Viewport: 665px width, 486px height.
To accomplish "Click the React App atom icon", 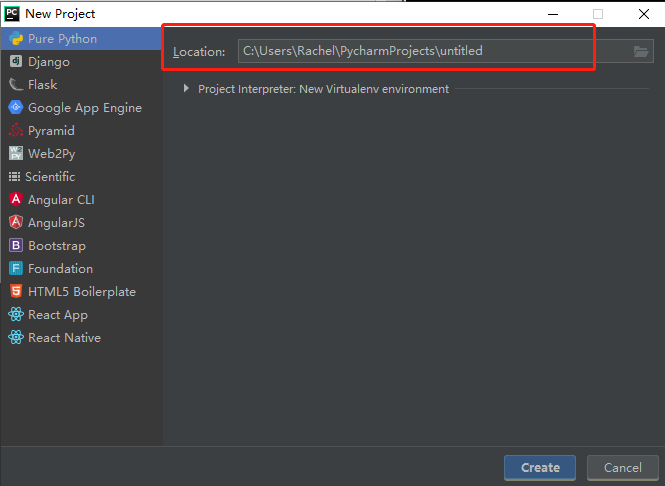I will [16, 314].
